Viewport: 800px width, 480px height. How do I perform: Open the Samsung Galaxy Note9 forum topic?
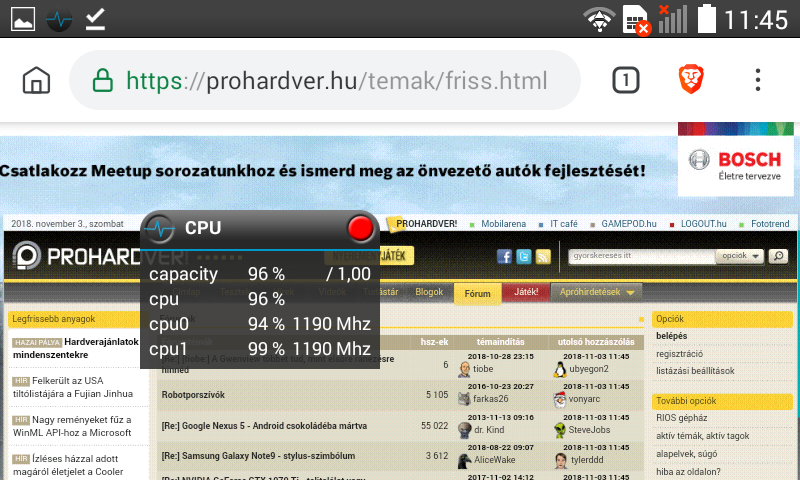coord(258,456)
